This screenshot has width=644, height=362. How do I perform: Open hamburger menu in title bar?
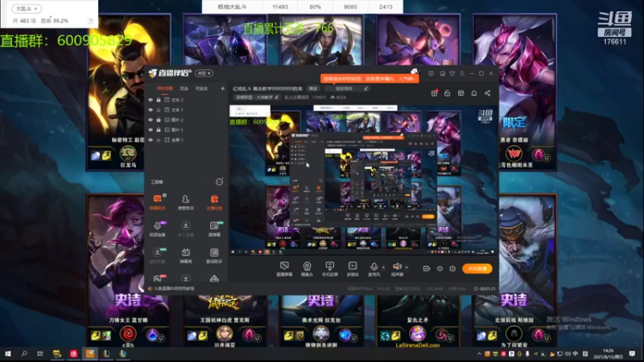(x=462, y=73)
